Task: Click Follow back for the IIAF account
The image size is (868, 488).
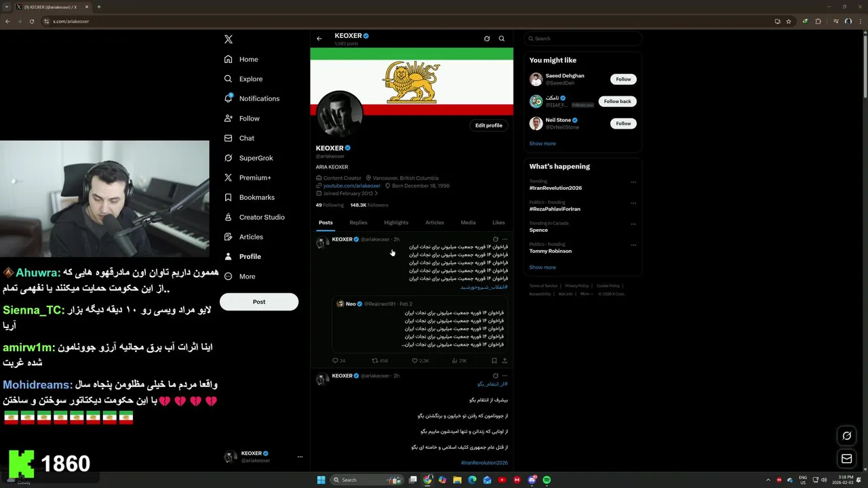Action: (x=617, y=101)
